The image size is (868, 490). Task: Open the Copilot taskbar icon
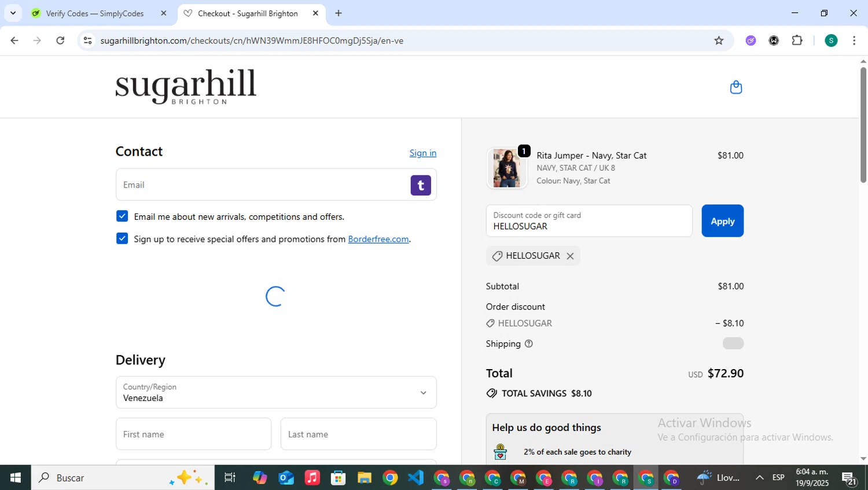[260, 478]
